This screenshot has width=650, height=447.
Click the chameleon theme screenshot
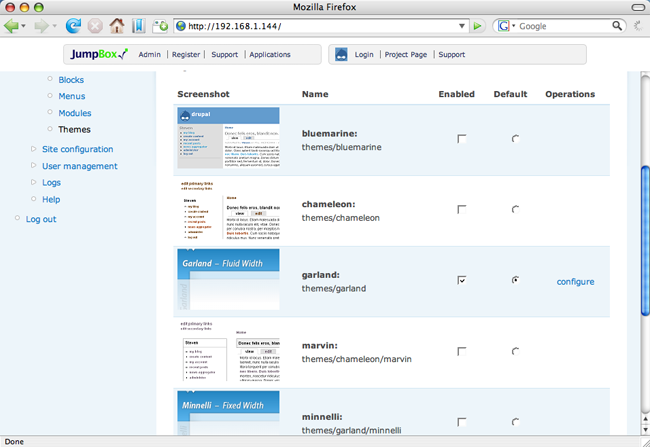[228, 209]
